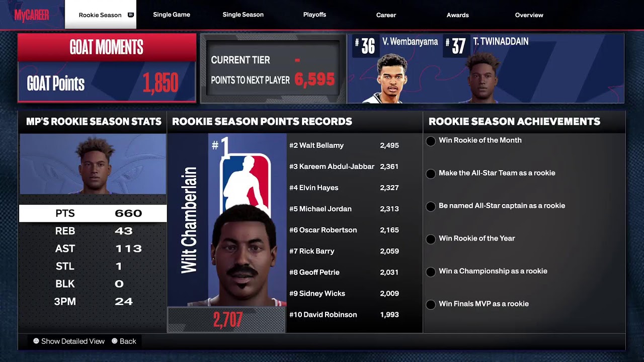Image resolution: width=644 pixels, height=362 pixels.
Task: Click the MP's Rookie Season Stats heading
Action: click(94, 121)
